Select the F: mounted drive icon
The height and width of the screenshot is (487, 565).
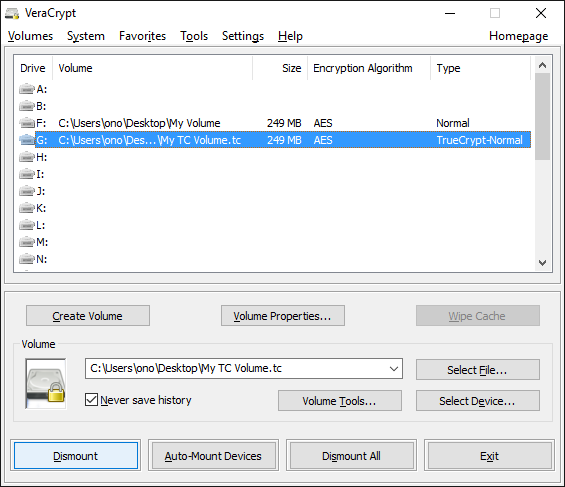[x=27, y=123]
